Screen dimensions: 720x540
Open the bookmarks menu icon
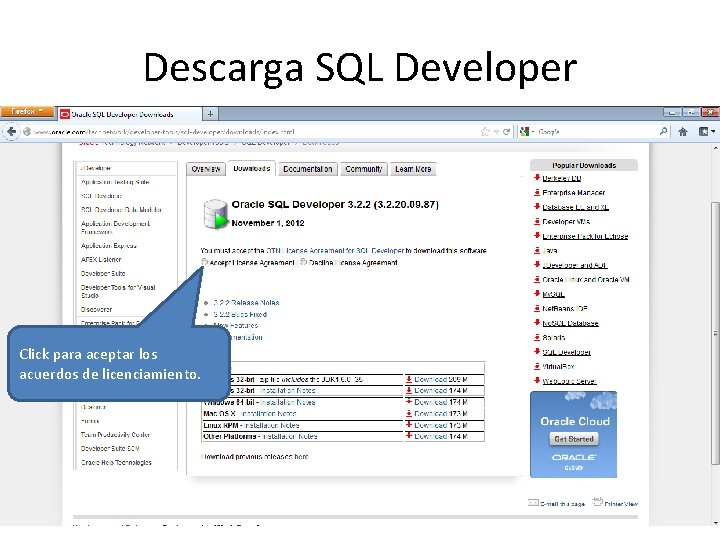(706, 132)
